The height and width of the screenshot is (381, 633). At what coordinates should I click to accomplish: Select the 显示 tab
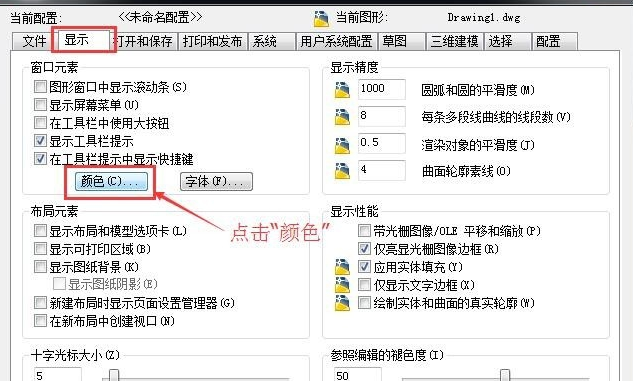(84, 40)
